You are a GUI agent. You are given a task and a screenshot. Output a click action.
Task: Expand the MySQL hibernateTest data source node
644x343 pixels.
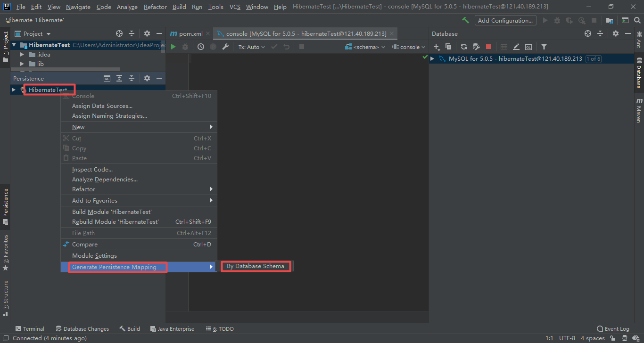(x=432, y=58)
